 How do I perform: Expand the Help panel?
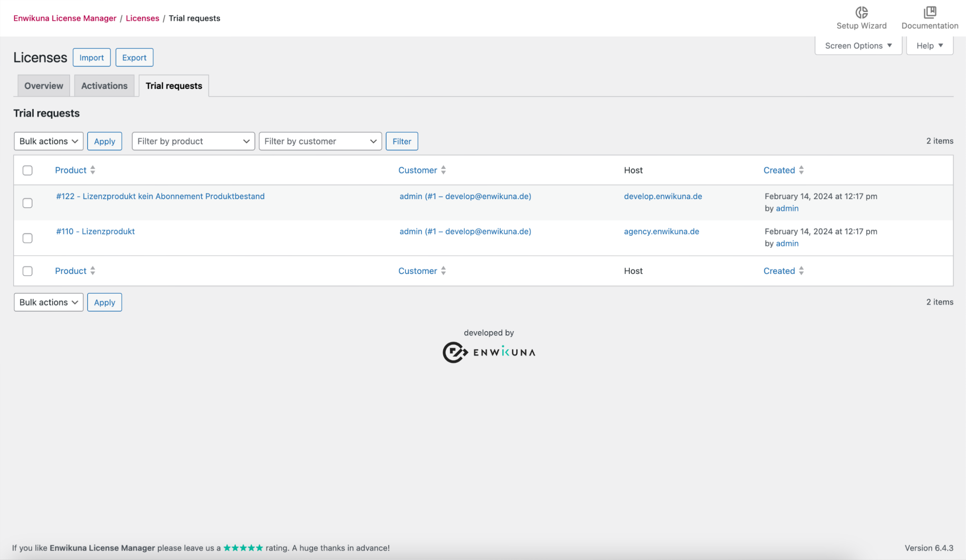(x=930, y=46)
